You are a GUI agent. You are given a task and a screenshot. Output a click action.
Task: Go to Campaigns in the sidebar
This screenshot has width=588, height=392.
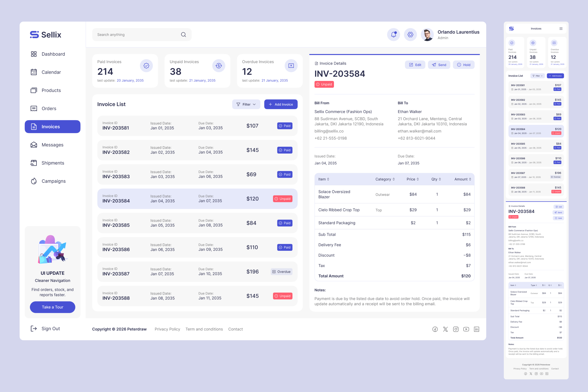pyautogui.click(x=53, y=181)
